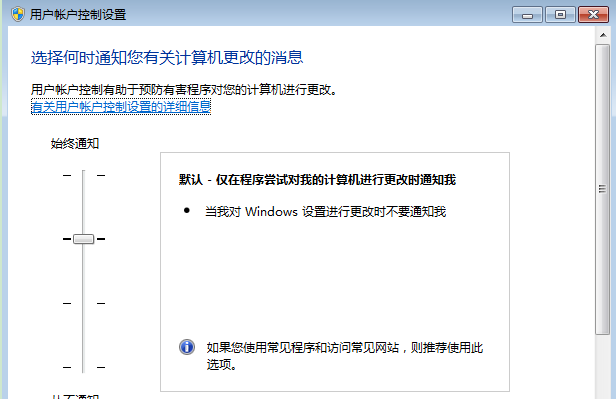Click the blue information icon in description box
The width and height of the screenshot is (616, 399).
(x=187, y=347)
